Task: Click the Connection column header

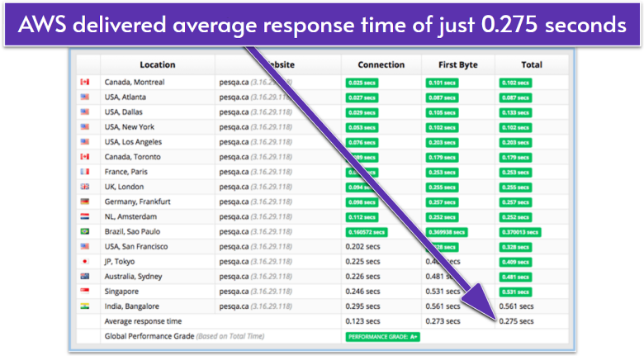Action: (381, 64)
